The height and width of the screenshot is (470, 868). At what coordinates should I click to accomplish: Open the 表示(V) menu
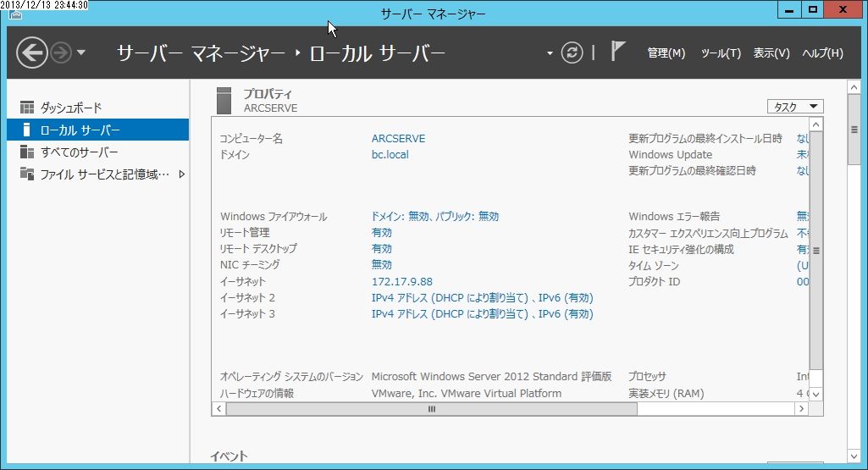pos(771,53)
